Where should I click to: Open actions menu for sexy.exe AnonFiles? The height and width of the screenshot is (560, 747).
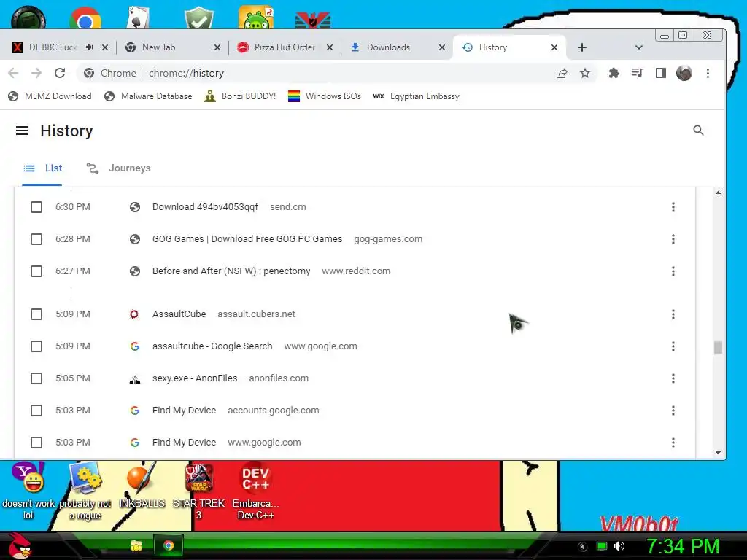[x=673, y=378]
